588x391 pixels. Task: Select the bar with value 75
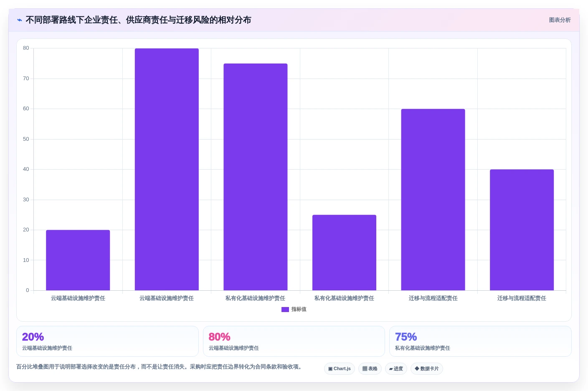(x=256, y=177)
